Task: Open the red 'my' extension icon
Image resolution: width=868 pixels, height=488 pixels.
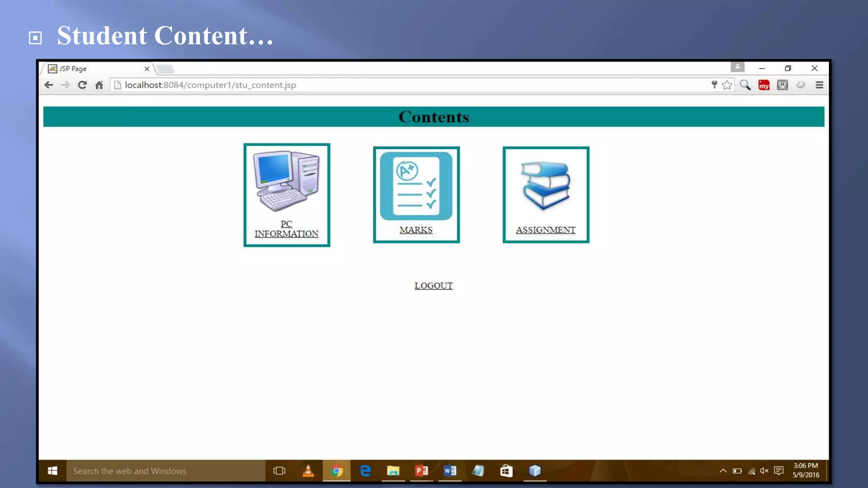Action: [x=764, y=85]
